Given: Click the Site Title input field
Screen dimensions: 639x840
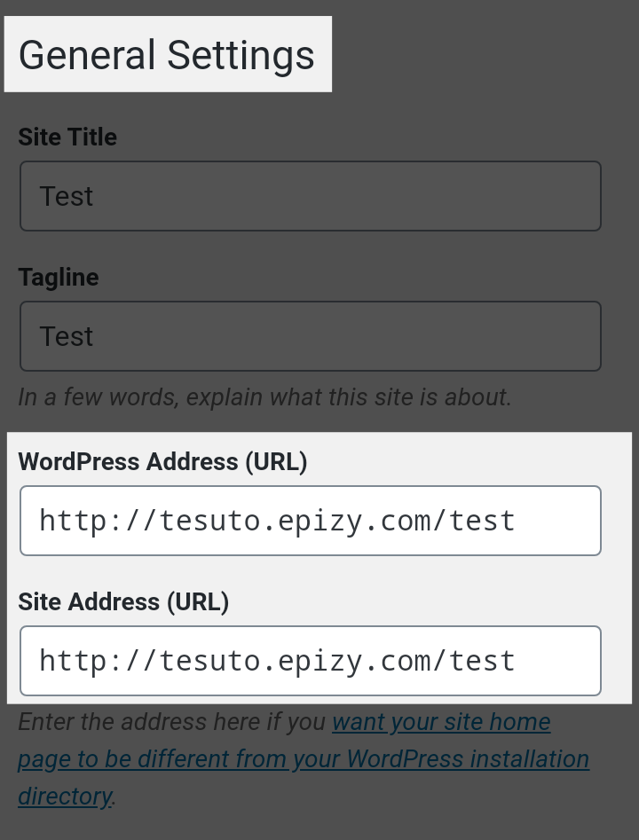Looking at the screenshot, I should [x=311, y=196].
